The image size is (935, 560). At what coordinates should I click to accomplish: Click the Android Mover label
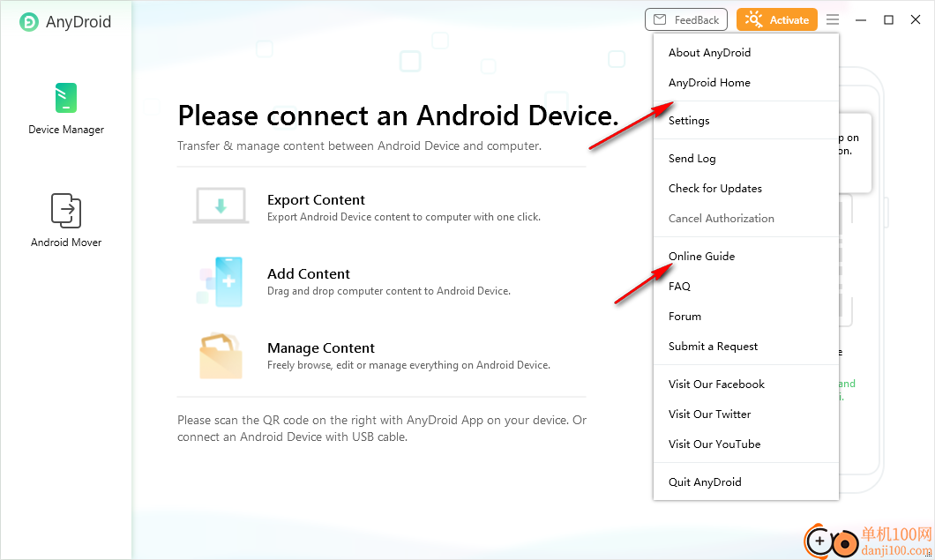(x=66, y=243)
